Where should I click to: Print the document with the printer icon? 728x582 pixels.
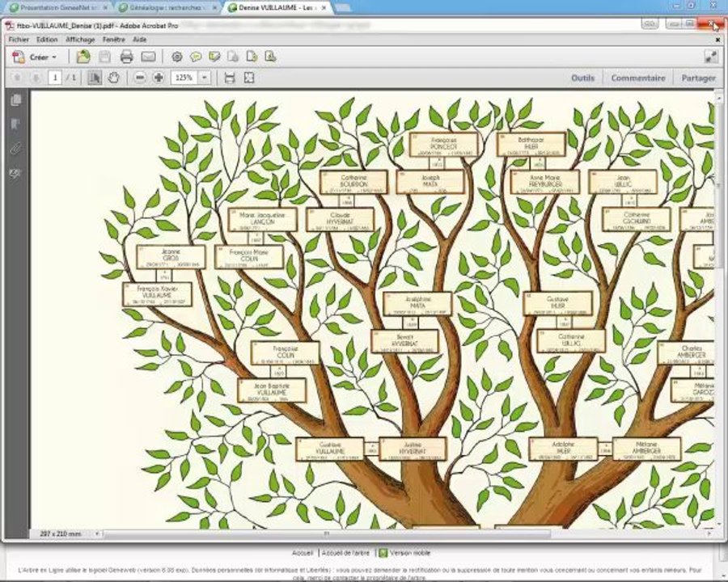tap(127, 57)
